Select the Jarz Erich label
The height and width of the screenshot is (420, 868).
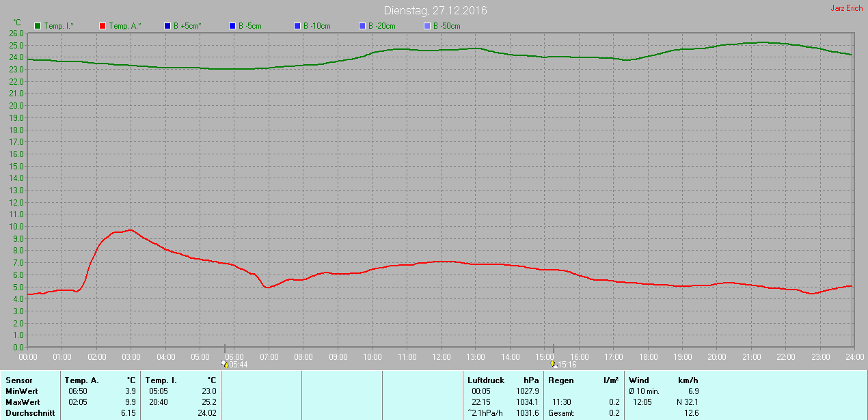pos(847,8)
